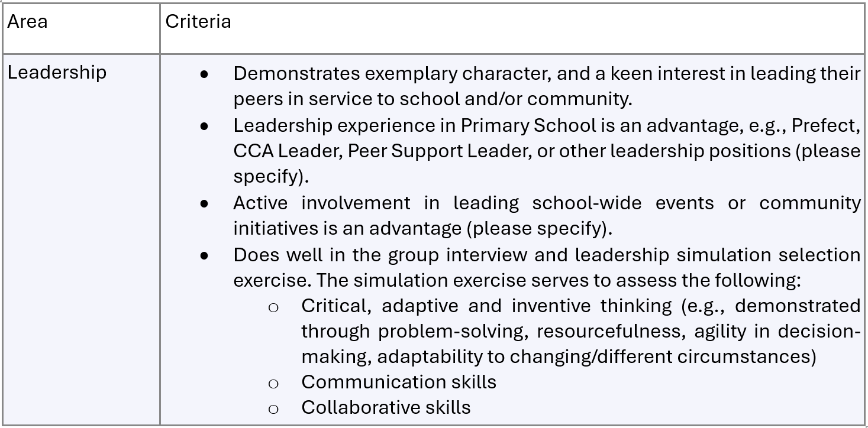Viewport: 868px width, 428px height.
Task: Click on the text "Collaborative skills"
Action: coord(386,407)
